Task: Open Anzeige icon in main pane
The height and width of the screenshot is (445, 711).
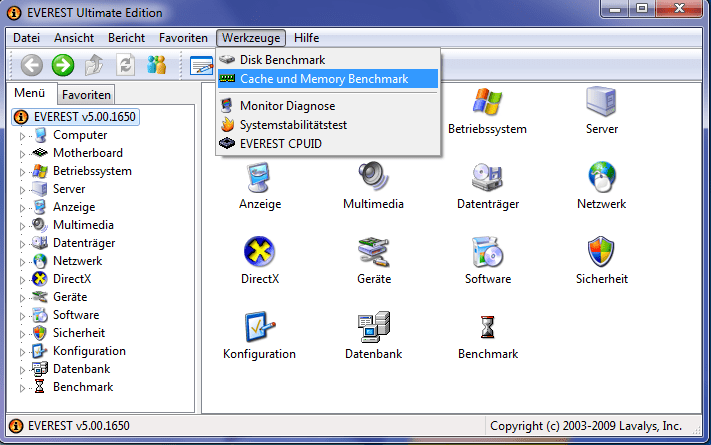Action: point(260,177)
